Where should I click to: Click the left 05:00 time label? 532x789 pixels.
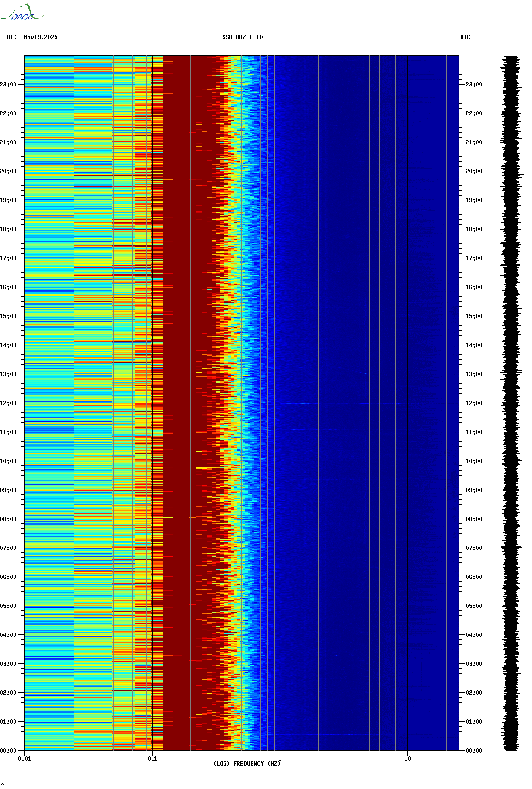click(x=8, y=606)
